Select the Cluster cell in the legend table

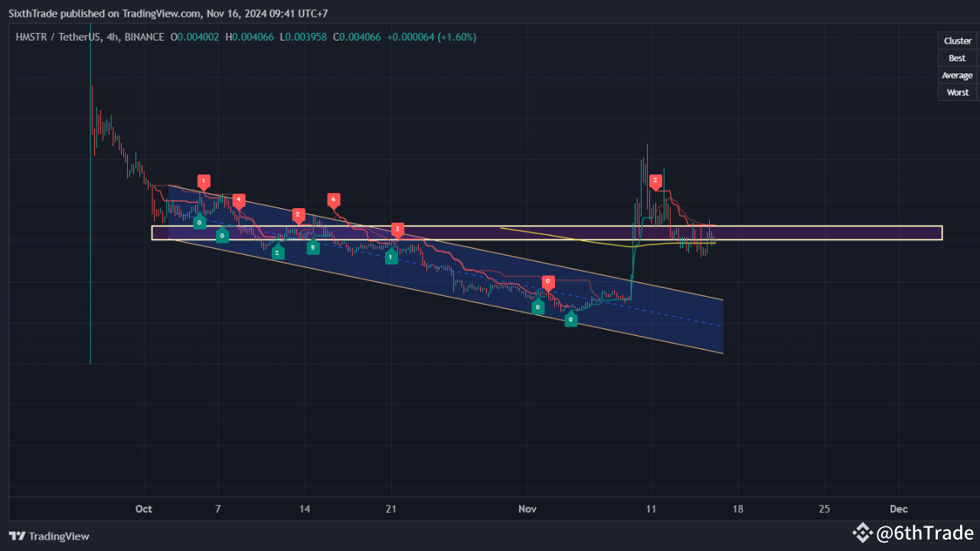point(957,41)
